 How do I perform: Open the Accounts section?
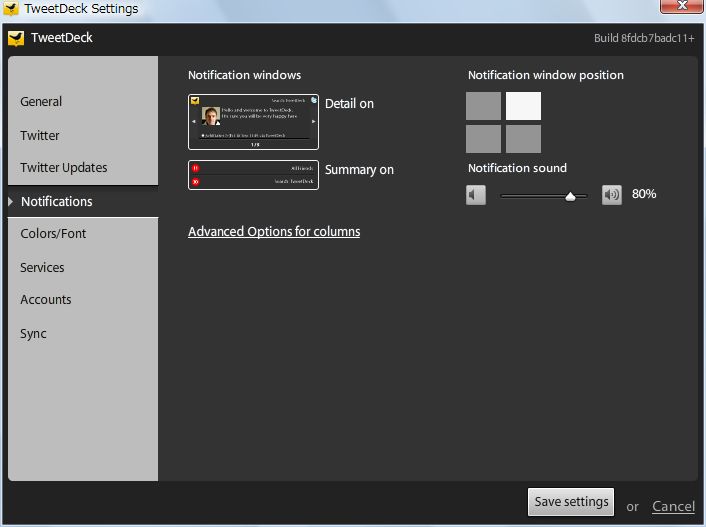tap(45, 300)
